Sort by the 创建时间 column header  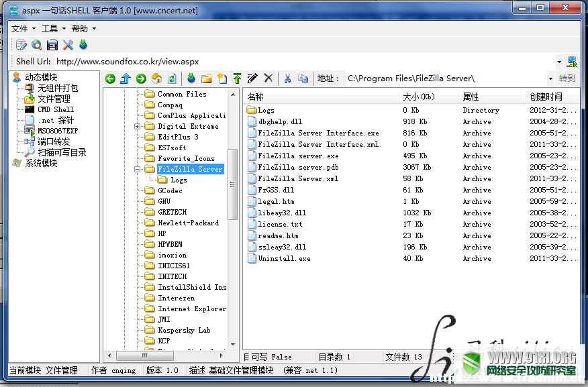tap(552, 97)
